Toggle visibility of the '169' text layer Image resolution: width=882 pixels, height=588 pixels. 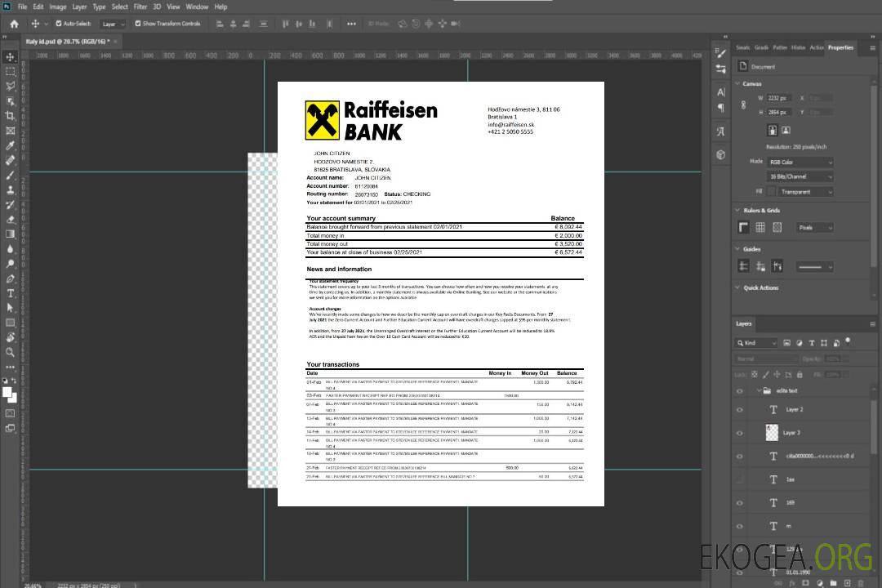coord(740,503)
